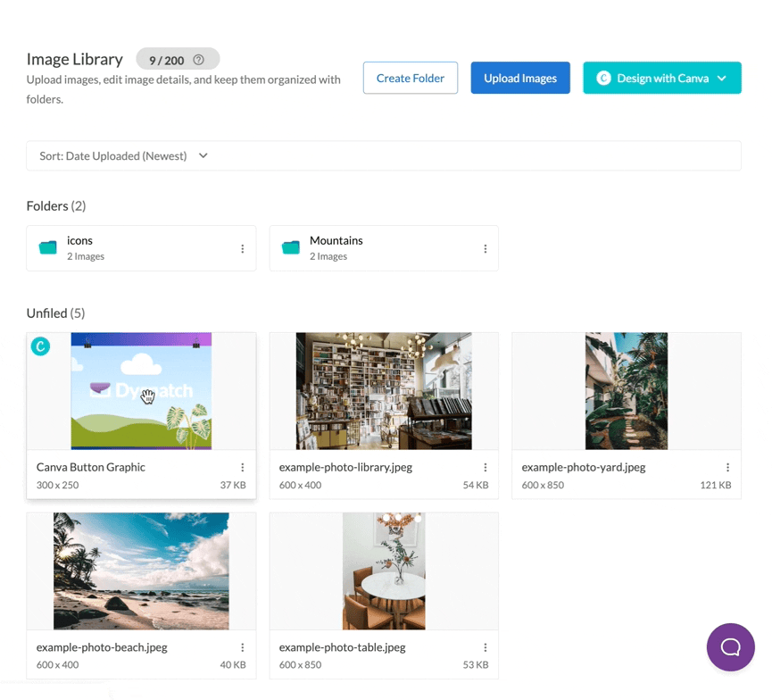Open options for example-photo-library.jpeg
772x700 pixels.
tap(485, 467)
